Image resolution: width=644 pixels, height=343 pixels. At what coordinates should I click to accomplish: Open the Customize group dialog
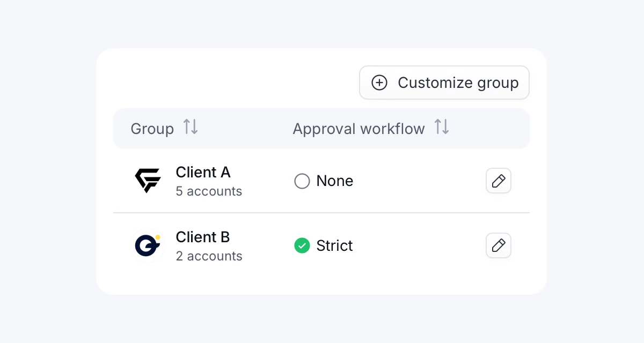coord(444,83)
